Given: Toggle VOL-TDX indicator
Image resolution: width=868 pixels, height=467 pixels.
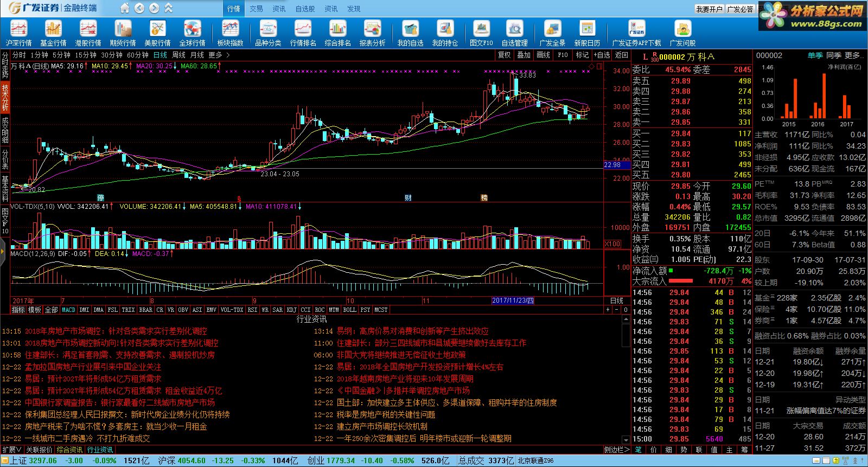Looking at the screenshot, I should [x=232, y=310].
